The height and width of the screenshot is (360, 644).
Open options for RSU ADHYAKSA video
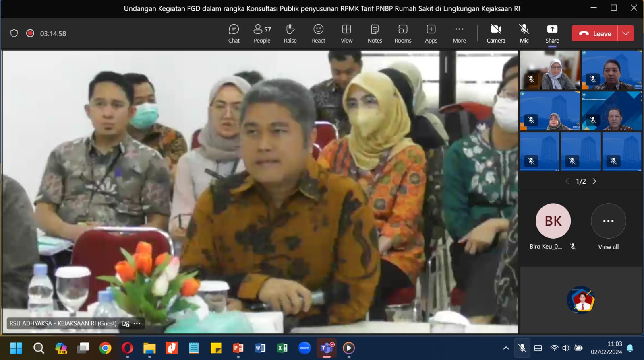[137, 323]
